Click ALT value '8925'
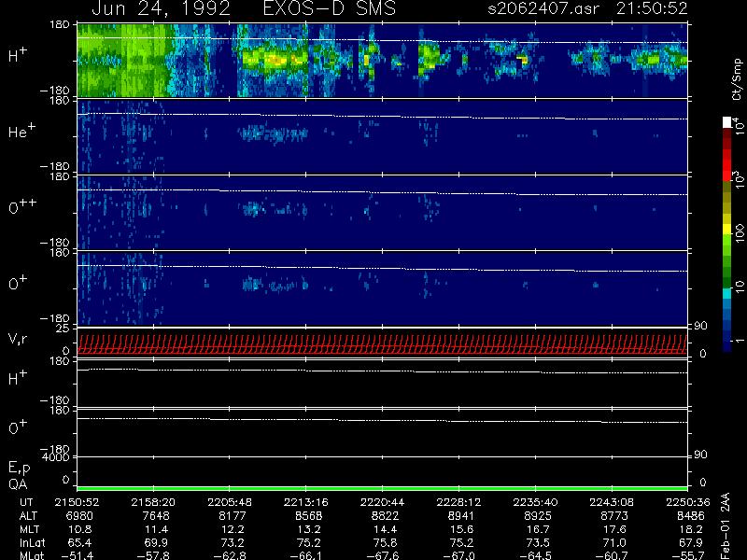This screenshot has height=560, width=747. [x=538, y=516]
